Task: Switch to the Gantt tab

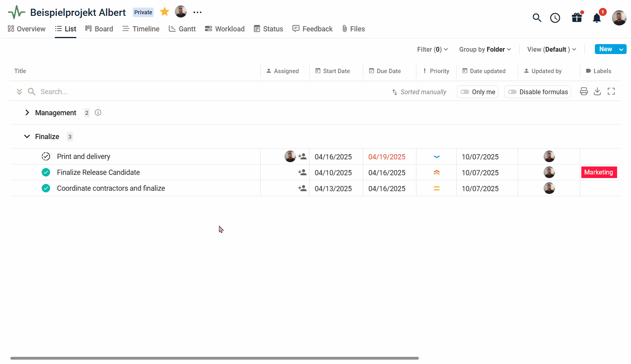Action: tap(182, 29)
